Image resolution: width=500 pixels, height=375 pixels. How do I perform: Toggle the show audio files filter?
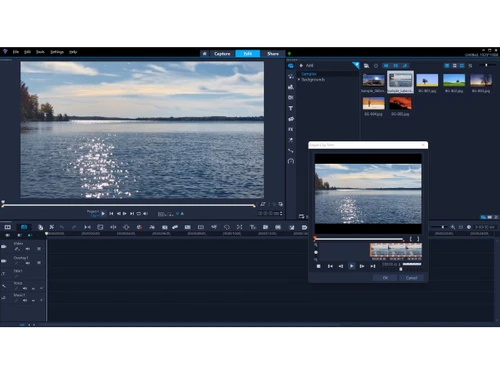point(405,66)
